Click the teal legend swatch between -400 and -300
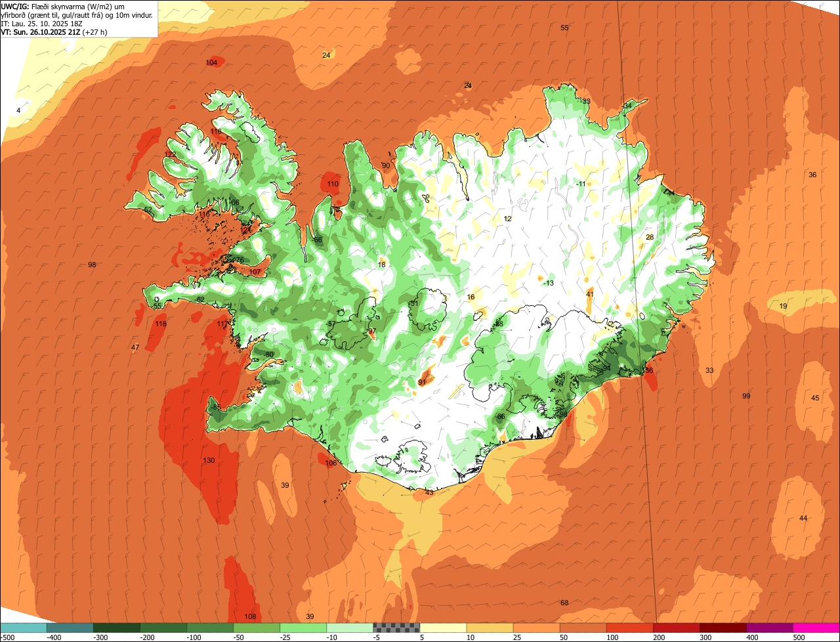The height and width of the screenshot is (642, 840). 70,628
